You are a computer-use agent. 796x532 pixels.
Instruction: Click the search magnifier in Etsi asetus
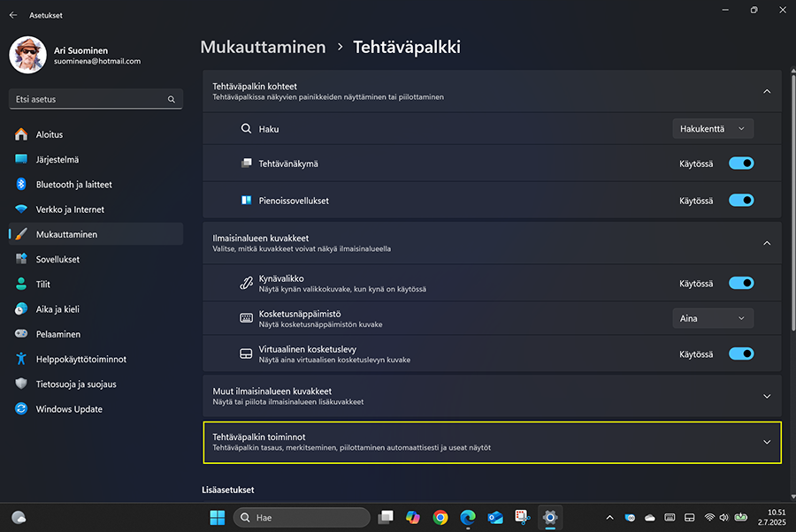click(171, 99)
